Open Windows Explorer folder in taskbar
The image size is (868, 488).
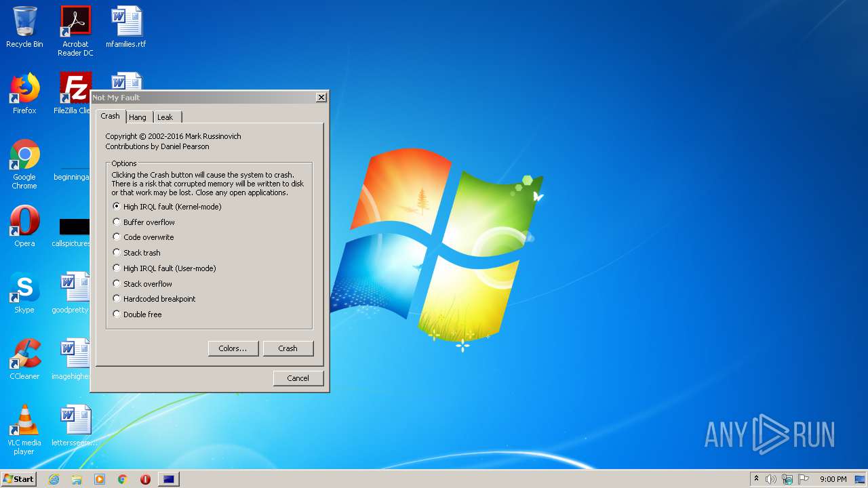[77, 479]
